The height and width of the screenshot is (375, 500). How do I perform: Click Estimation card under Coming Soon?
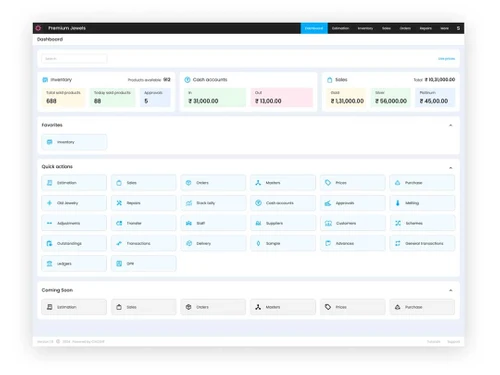[x=74, y=307]
